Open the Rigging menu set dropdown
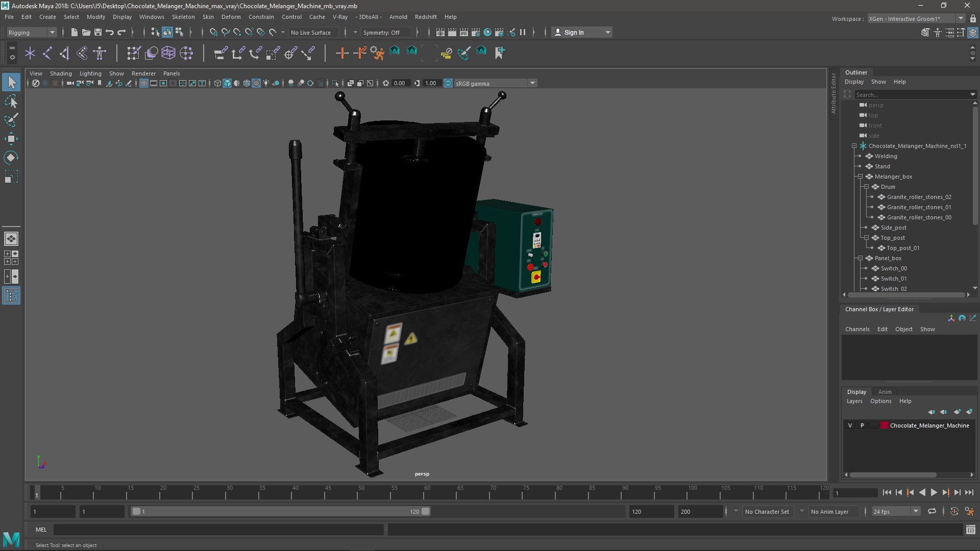Image resolution: width=980 pixels, height=551 pixels. tap(32, 33)
